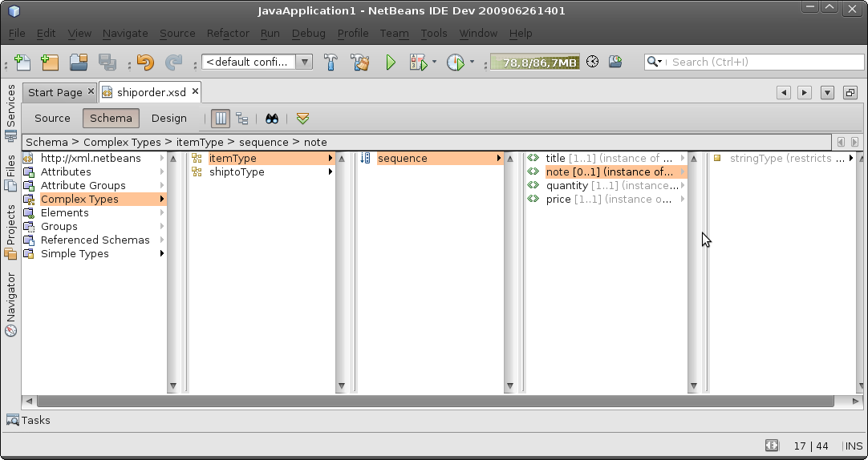Close the shiporder.xsd tab
The image size is (868, 460).
pos(195,91)
